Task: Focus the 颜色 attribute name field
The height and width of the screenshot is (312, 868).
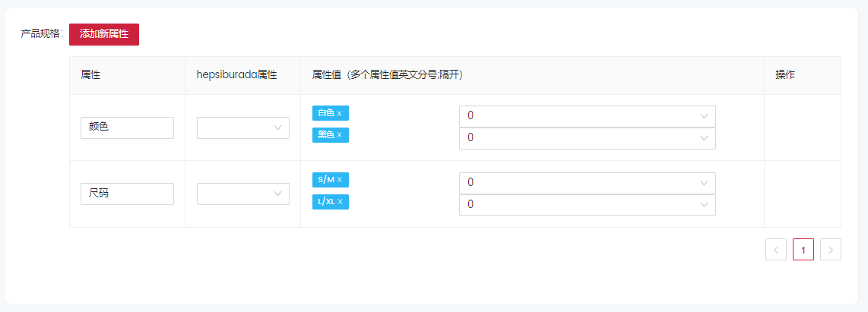Action: pos(128,128)
